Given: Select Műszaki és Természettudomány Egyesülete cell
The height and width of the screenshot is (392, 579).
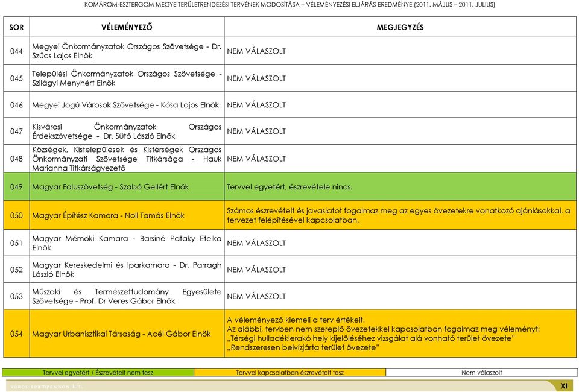Looking at the screenshot, I should pos(127,296).
